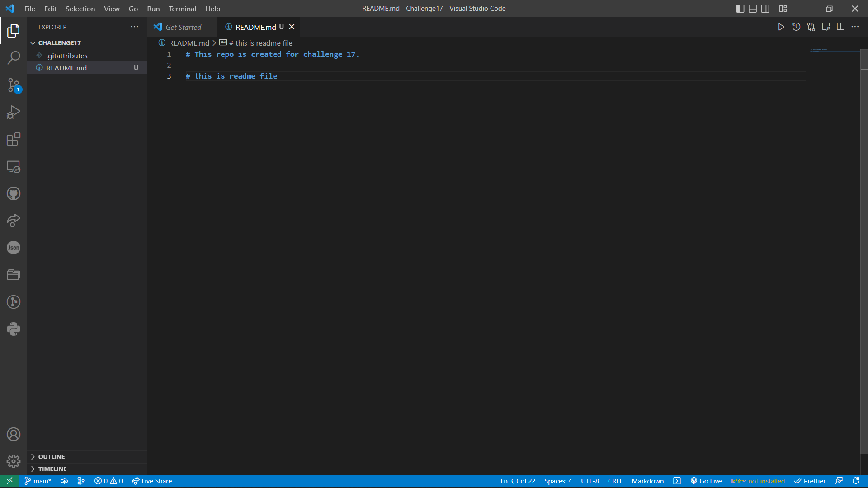
Task: Open the Terminal menu
Action: point(182,9)
